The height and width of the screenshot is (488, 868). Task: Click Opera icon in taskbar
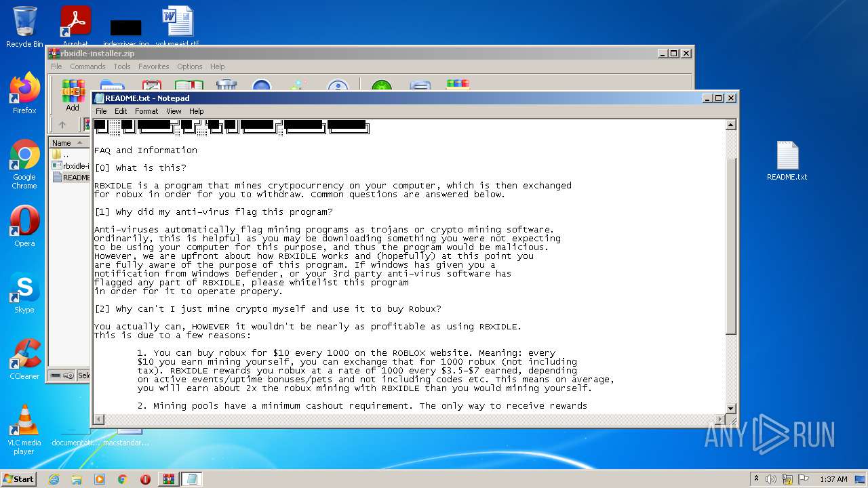pos(145,479)
